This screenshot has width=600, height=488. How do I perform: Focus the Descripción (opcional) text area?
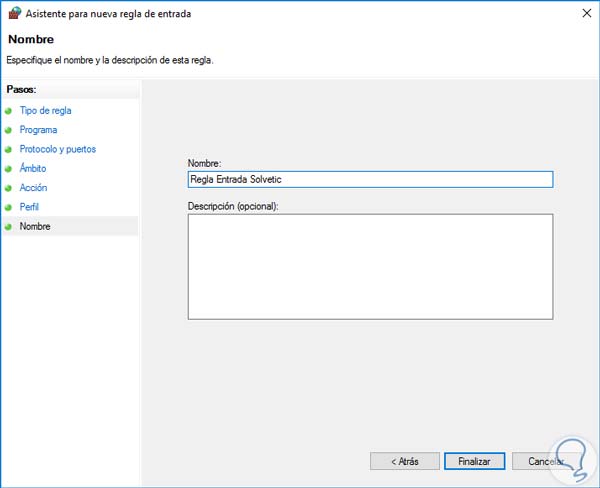[370, 266]
